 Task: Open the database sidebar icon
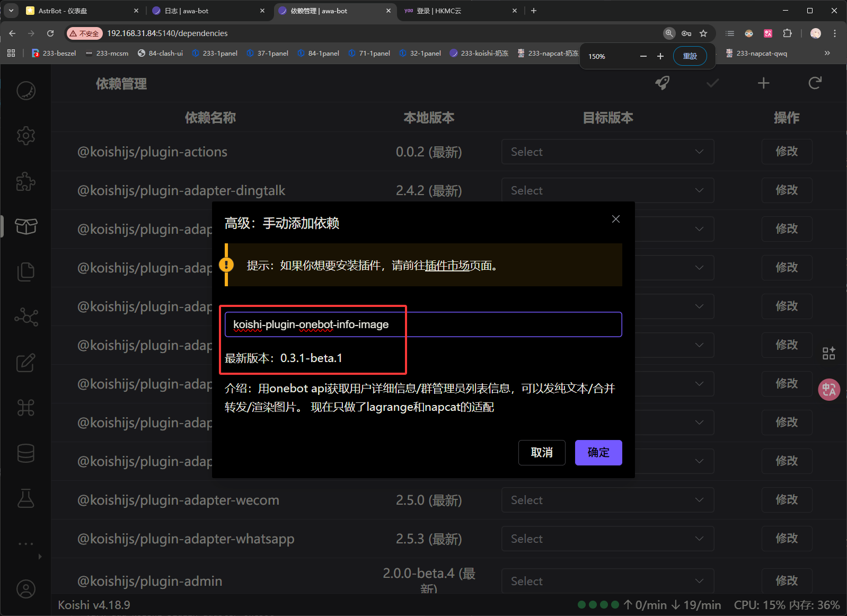point(25,453)
